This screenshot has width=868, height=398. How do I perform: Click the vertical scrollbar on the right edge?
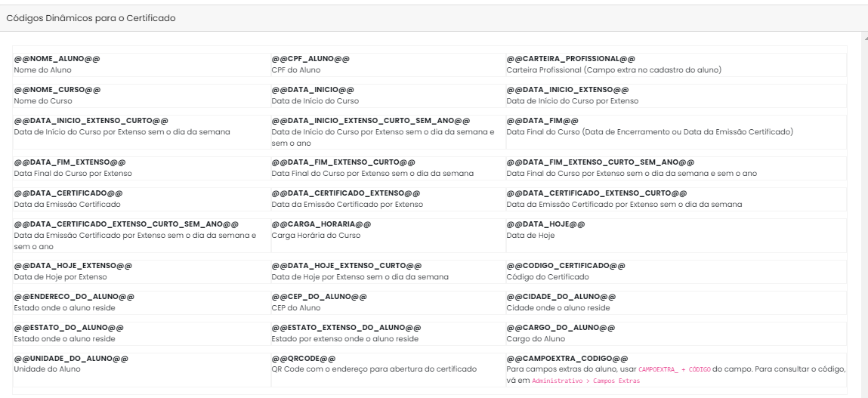pyautogui.click(x=864, y=211)
